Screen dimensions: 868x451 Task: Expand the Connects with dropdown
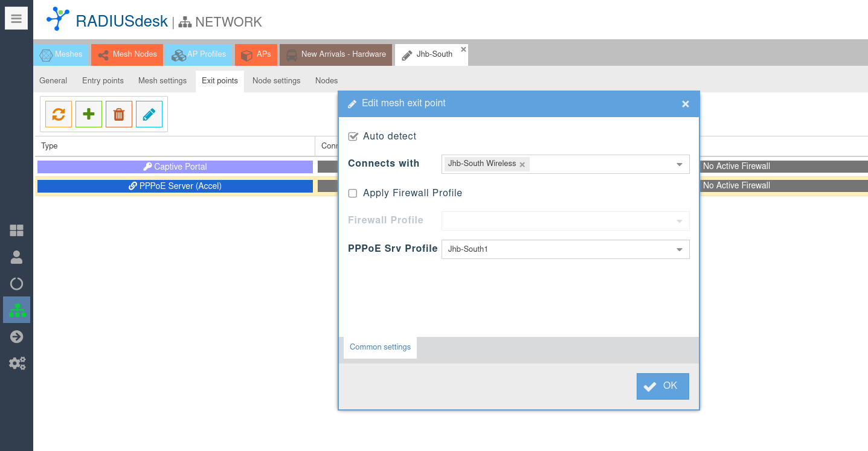point(679,164)
